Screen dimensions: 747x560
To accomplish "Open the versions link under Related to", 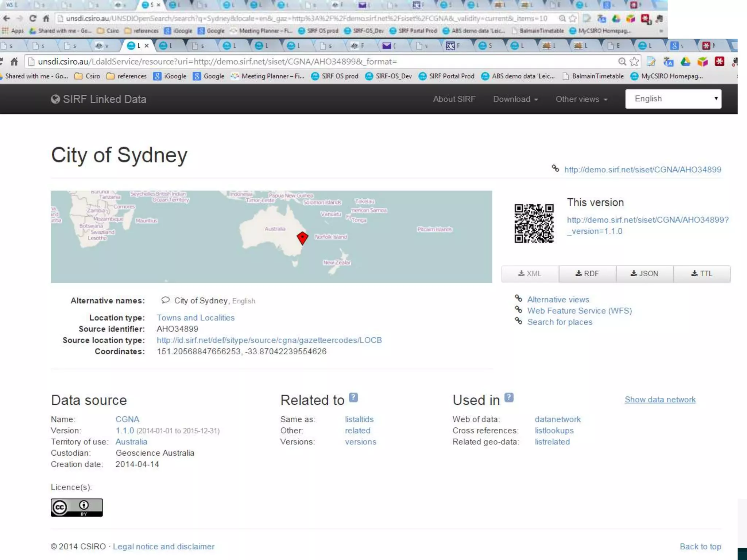I will pos(360,442).
